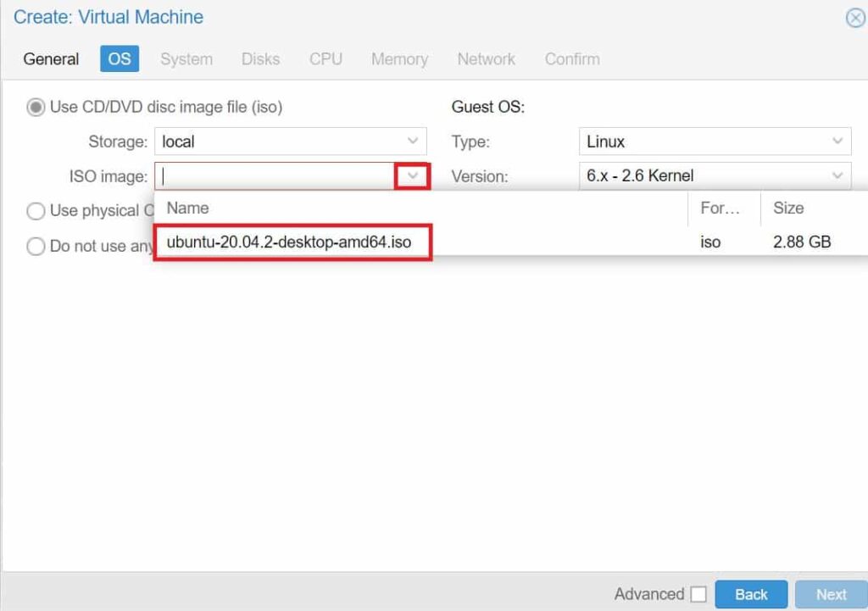Select Do not use any media option
Viewport: 868px width, 611px height.
tap(36, 246)
